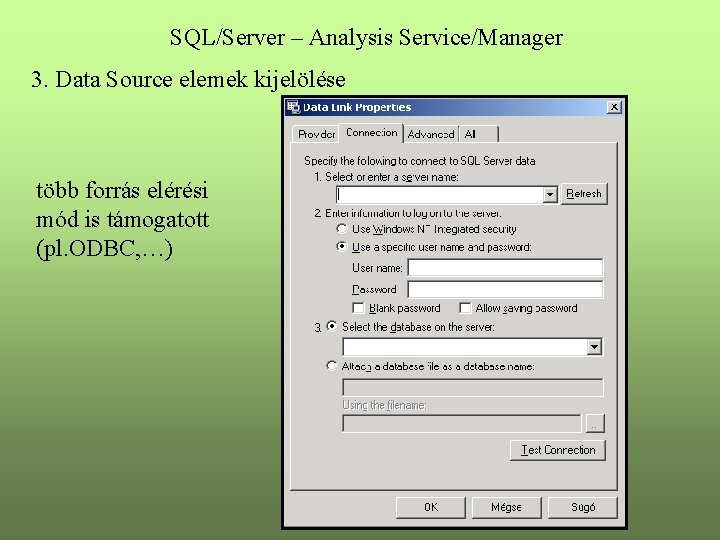Viewport: 720px width, 540px height.
Task: Expand the server name dropdown list
Action: 550,195
